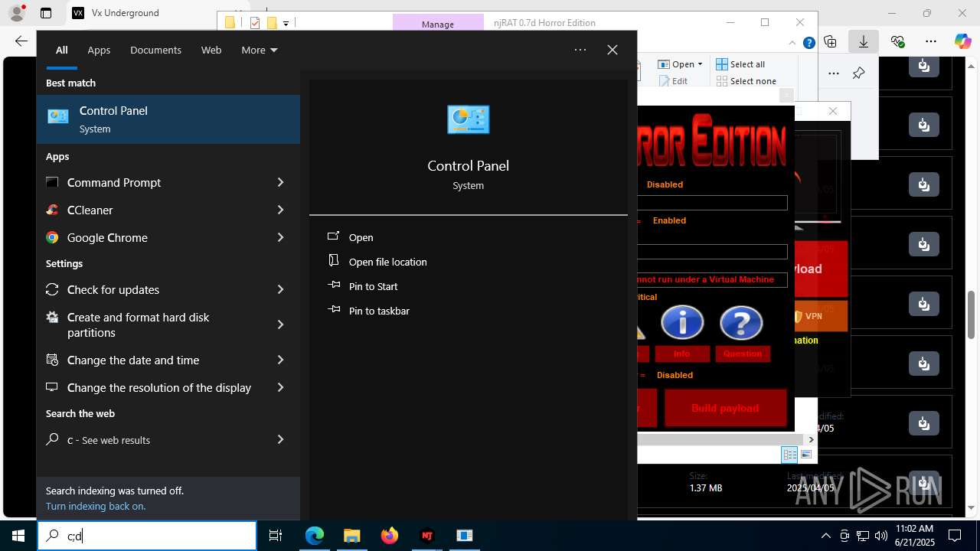Open File Explorer from the taskbar
The height and width of the screenshot is (551, 980).
click(351, 536)
